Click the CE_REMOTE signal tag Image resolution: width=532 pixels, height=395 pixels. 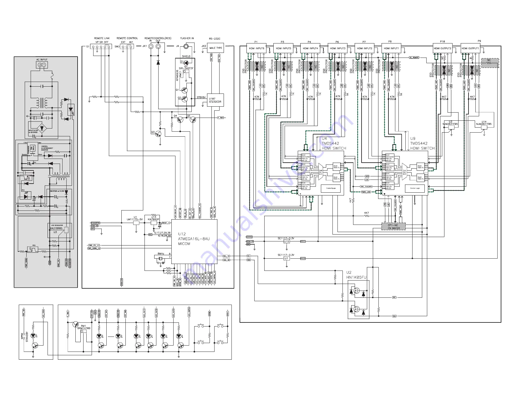pos(414,58)
